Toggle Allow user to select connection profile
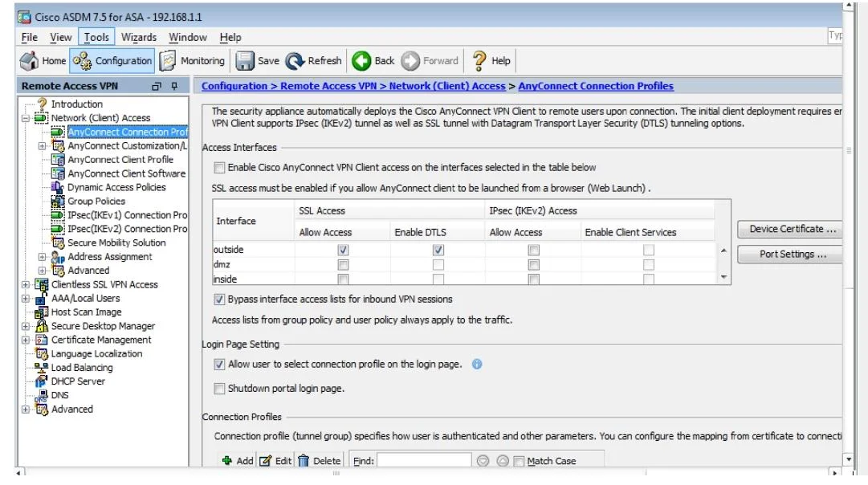Image resolution: width=868 pixels, height=485 pixels. click(219, 365)
